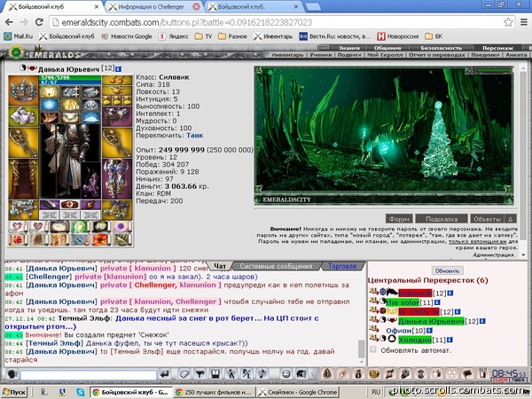532x399 pixels.
Task: Click the Данька Юрьевич name in player list
Action: 431,321
